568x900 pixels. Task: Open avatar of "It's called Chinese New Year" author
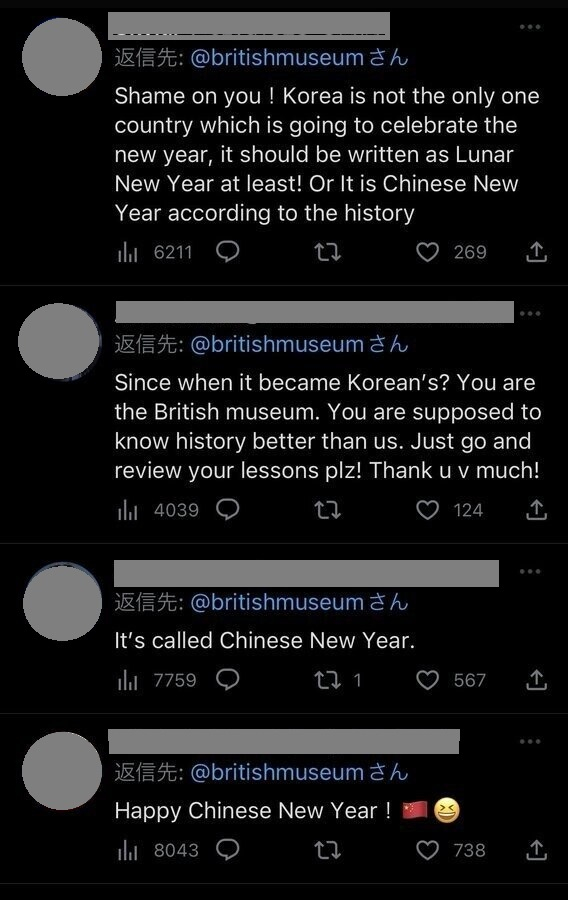62,602
